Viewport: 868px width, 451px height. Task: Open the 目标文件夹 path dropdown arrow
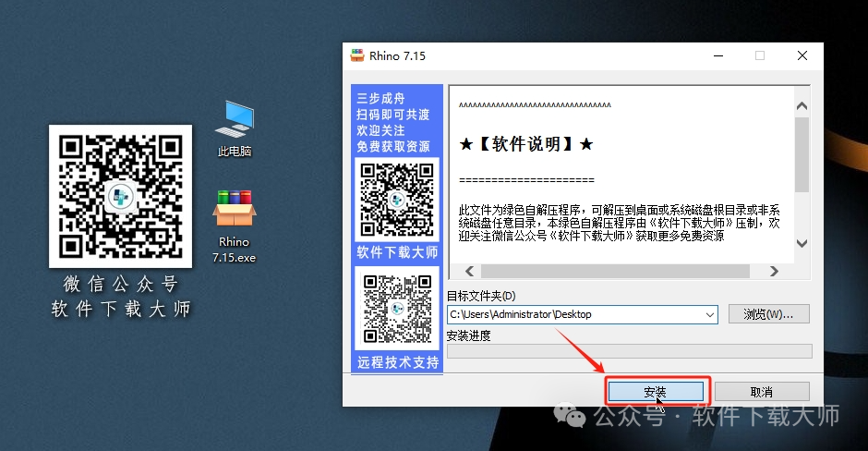tap(710, 315)
